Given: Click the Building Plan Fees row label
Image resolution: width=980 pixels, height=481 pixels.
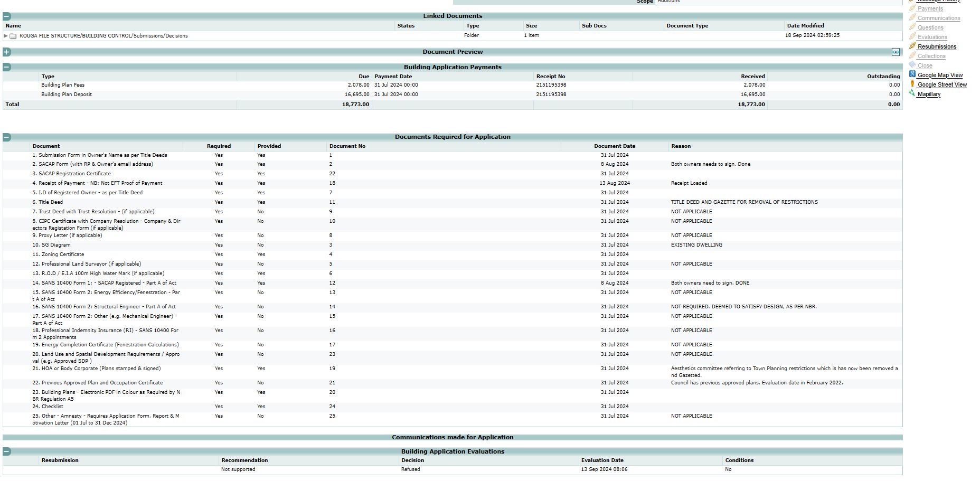Looking at the screenshot, I should point(63,85).
